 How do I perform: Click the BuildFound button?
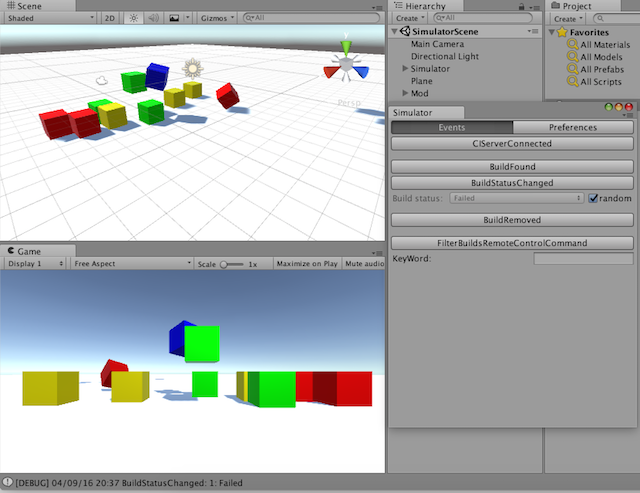pos(512,167)
